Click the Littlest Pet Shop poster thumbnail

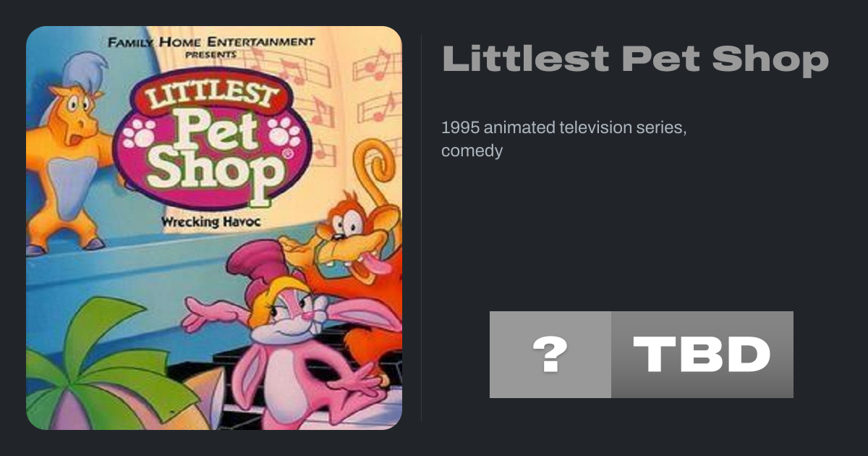(x=214, y=228)
